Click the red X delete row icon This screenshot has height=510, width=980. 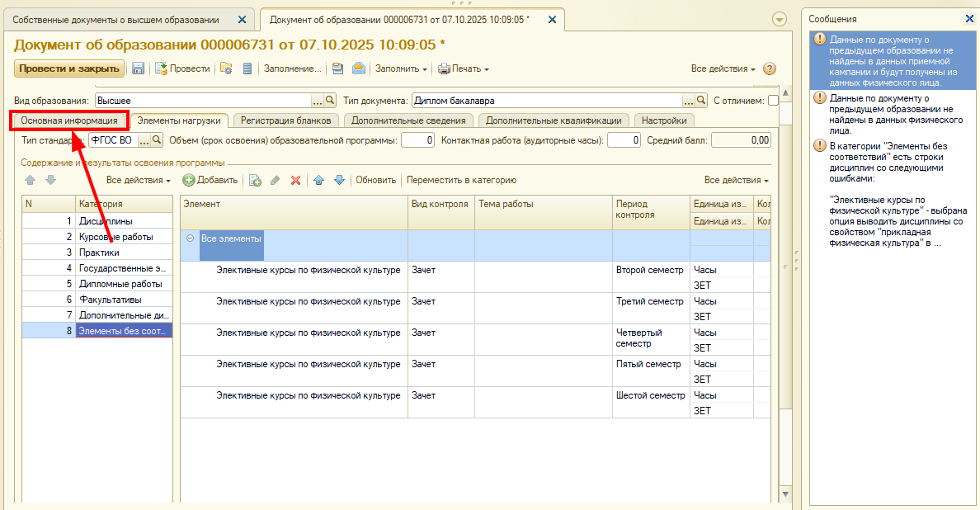pyautogui.click(x=295, y=180)
